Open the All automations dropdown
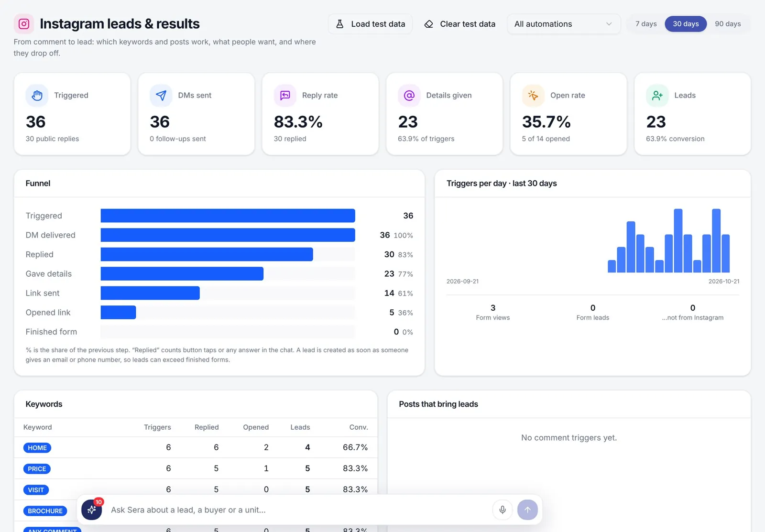The width and height of the screenshot is (765, 532). point(564,24)
